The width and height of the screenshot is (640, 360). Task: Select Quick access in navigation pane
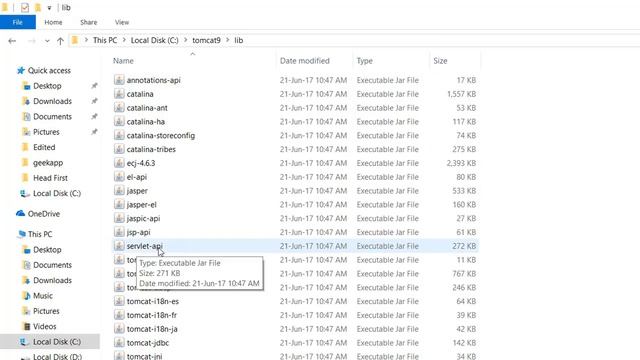(49, 71)
